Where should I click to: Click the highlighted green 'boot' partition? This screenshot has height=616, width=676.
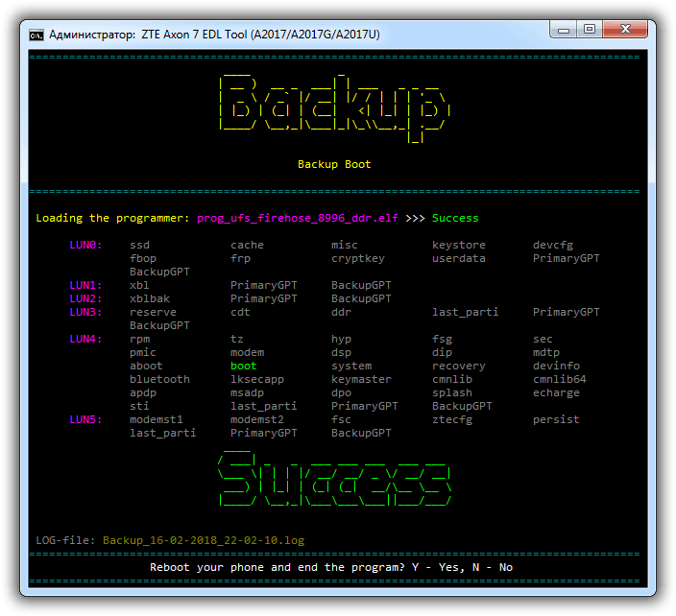coord(244,366)
